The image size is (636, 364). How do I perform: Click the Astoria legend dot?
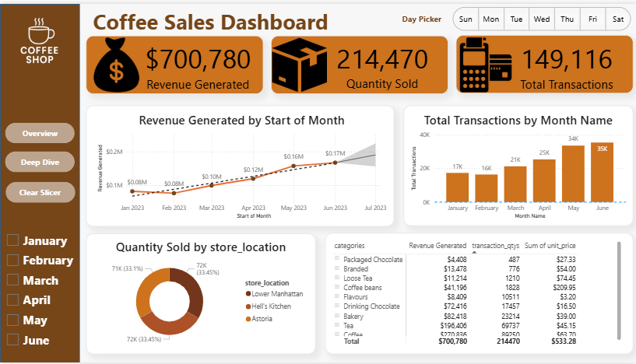[248, 318]
